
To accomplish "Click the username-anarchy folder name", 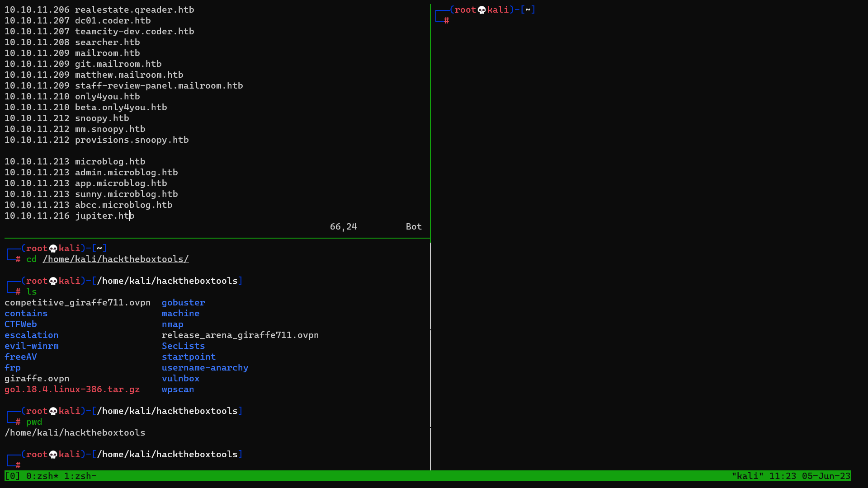I will coord(205,367).
